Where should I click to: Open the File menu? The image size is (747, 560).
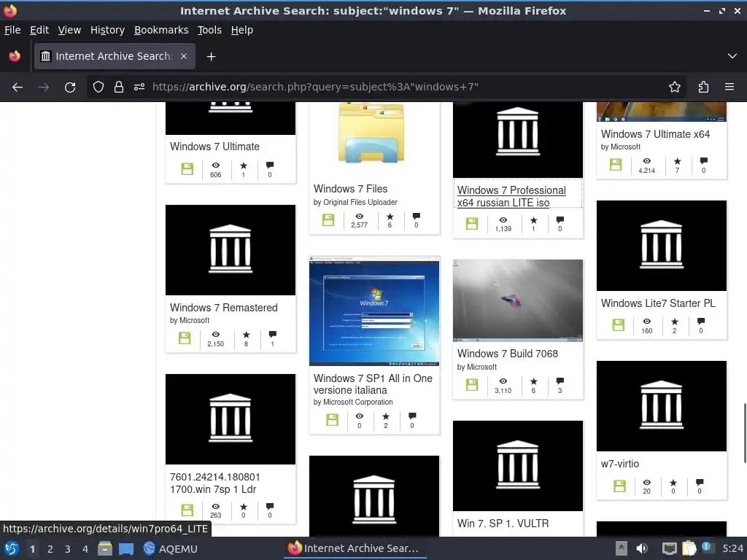tap(12, 30)
